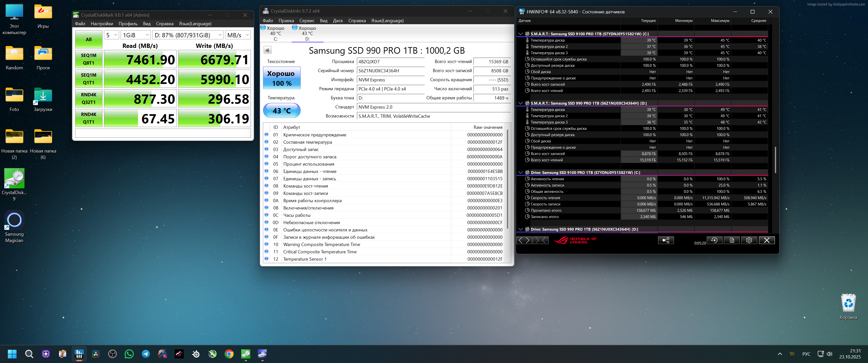Open the D: drive selection dropdown
868x363 pixels.
[188, 35]
